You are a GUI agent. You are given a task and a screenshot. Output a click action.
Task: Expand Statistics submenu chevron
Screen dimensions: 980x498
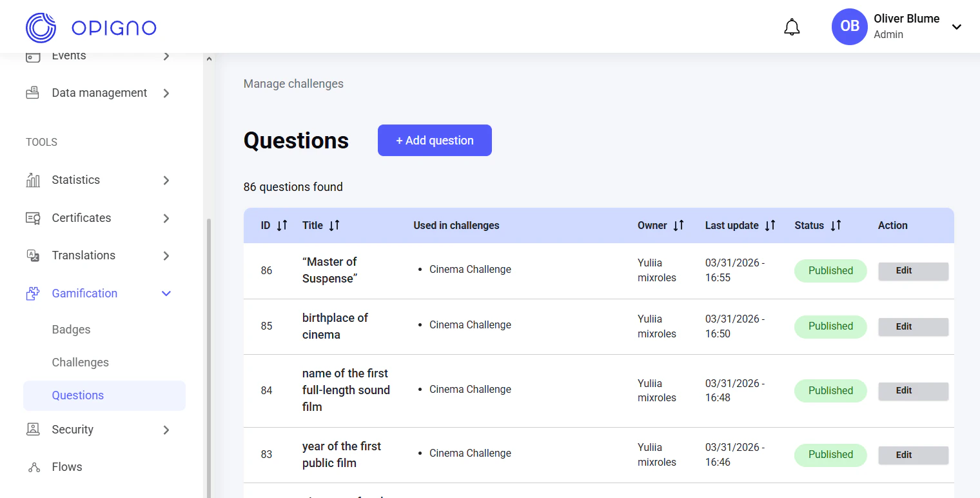coord(166,180)
